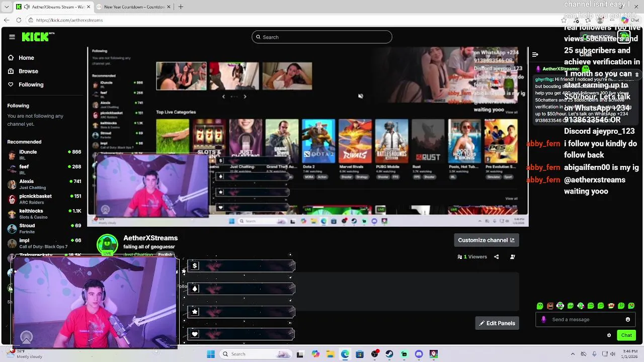This screenshot has width=644, height=362.
Task: Open Microsoft Store from taskbar
Action: pyautogui.click(x=360, y=354)
